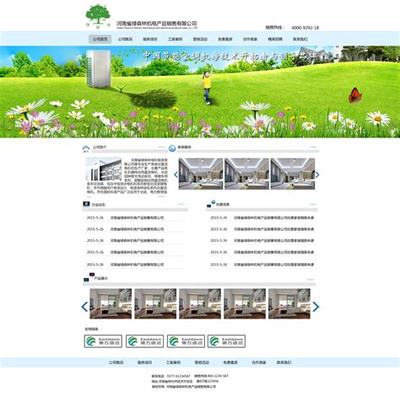Click the fourth Eastdawn partner logo

[x=226, y=341]
